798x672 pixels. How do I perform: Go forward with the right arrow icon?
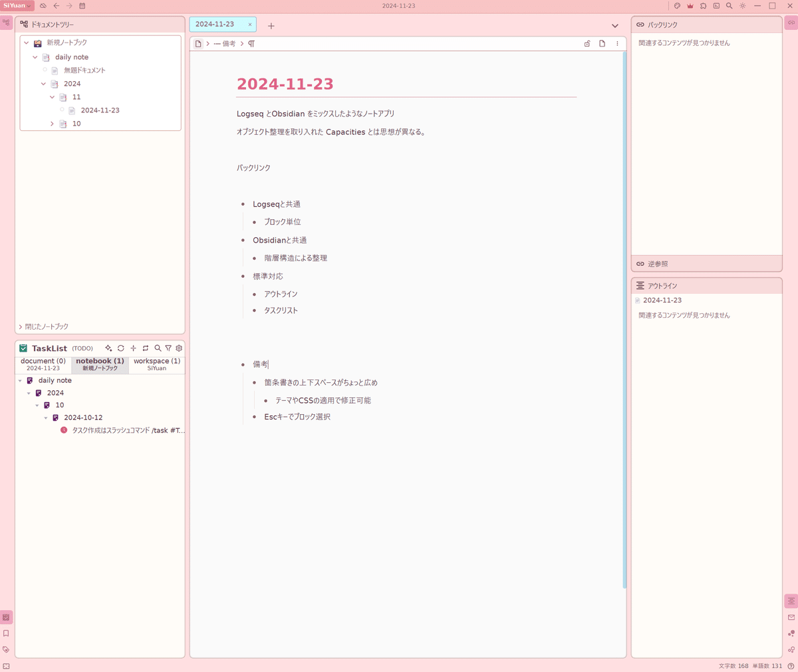[69, 6]
